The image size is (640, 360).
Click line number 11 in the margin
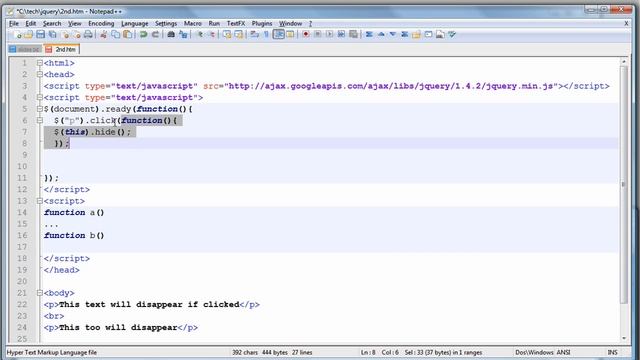coord(22,178)
